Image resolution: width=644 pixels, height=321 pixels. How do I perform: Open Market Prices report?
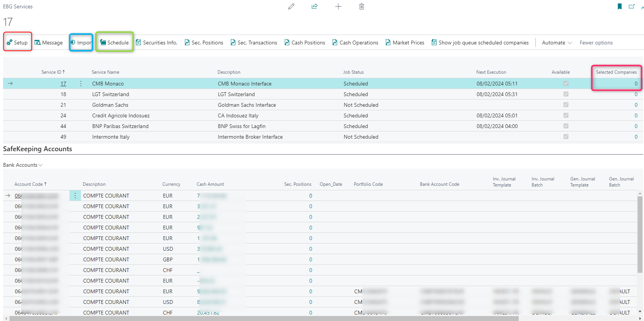coord(405,43)
